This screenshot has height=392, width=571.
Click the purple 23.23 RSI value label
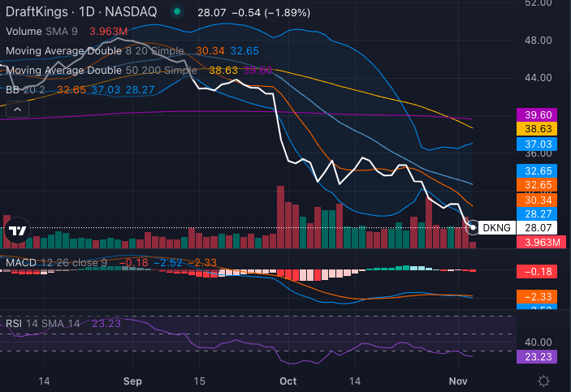[x=539, y=356]
